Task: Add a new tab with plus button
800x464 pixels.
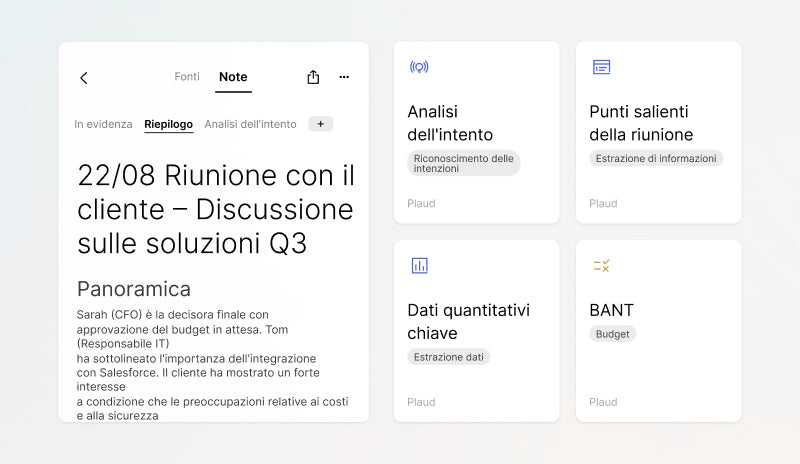Action: 320,124
